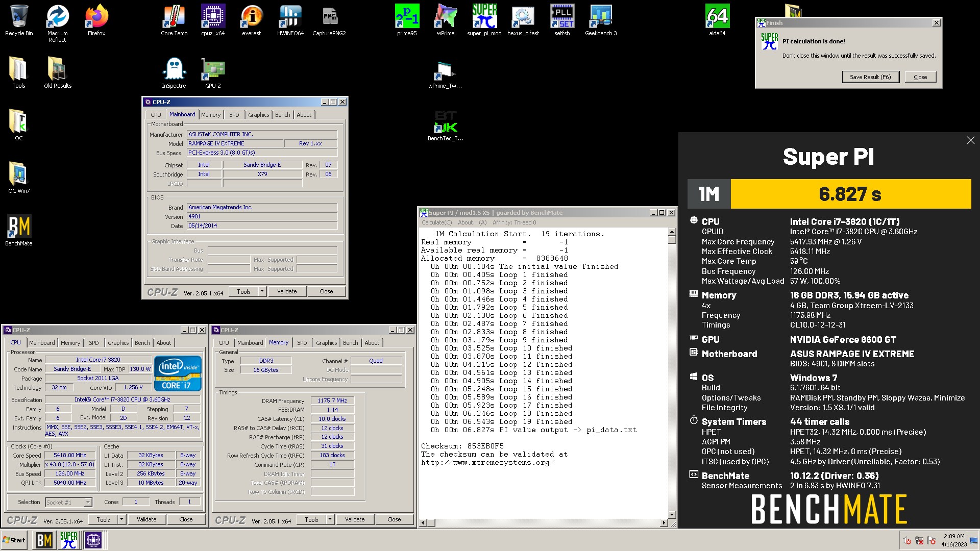
Task: Open Bench tab in CPU tab CPU-Z window
Action: tap(142, 343)
